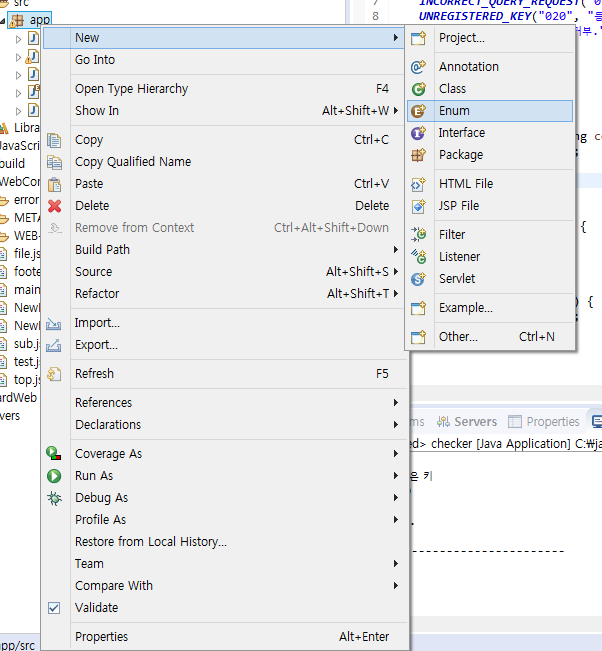Click the purple Interface icon

[x=418, y=133]
